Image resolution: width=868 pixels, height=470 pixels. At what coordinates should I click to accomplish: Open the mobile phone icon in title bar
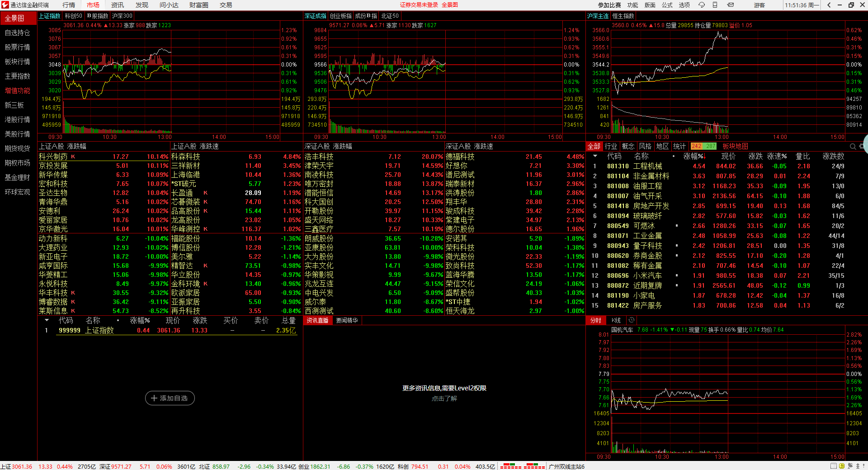click(715, 5)
